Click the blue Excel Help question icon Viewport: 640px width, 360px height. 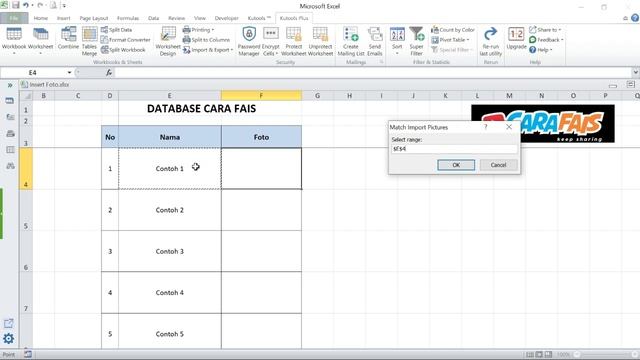coord(635,18)
